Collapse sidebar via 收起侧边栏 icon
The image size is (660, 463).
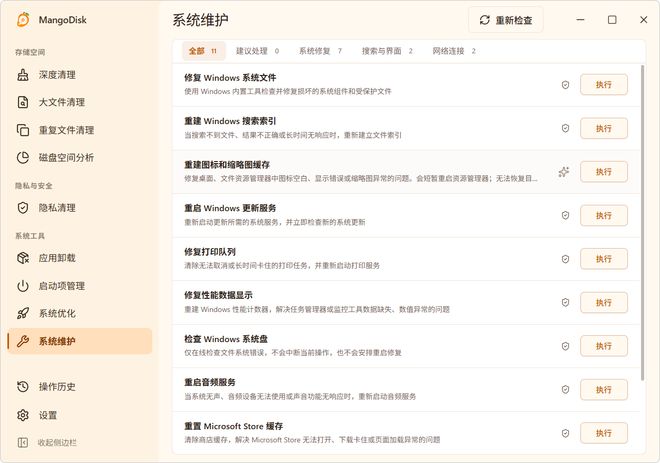click(23, 442)
